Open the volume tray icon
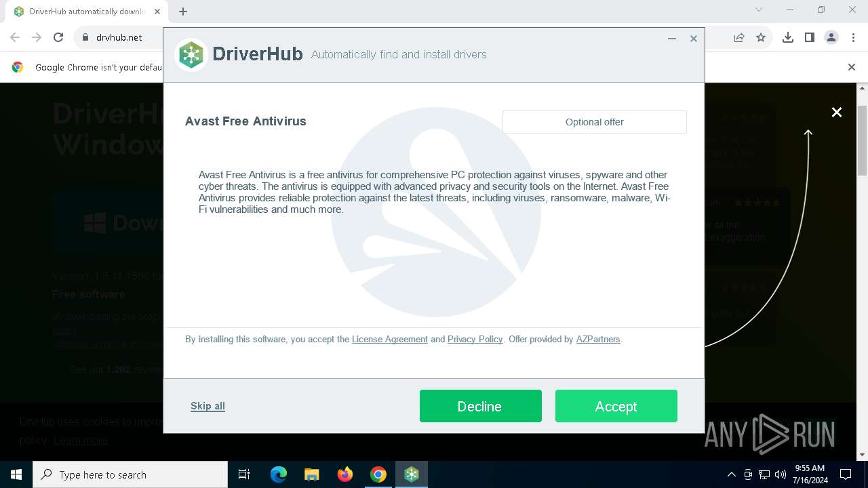Image resolution: width=868 pixels, height=488 pixels. pyautogui.click(x=781, y=474)
